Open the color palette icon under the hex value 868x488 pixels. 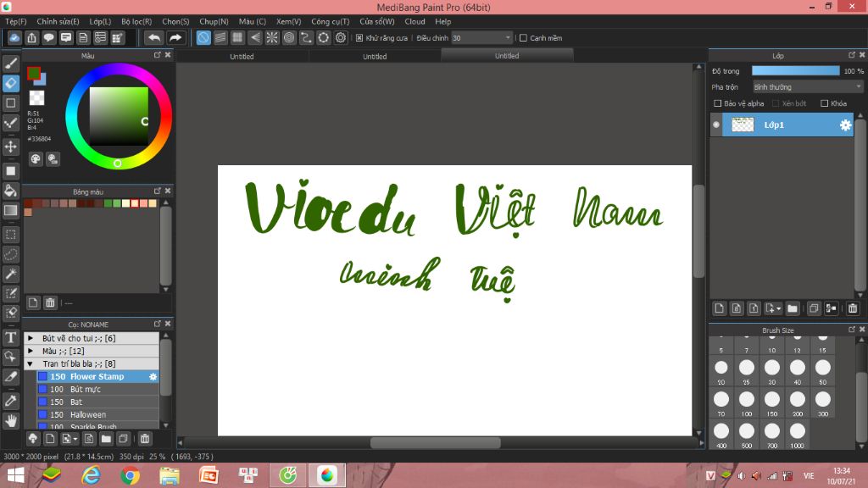coord(36,159)
